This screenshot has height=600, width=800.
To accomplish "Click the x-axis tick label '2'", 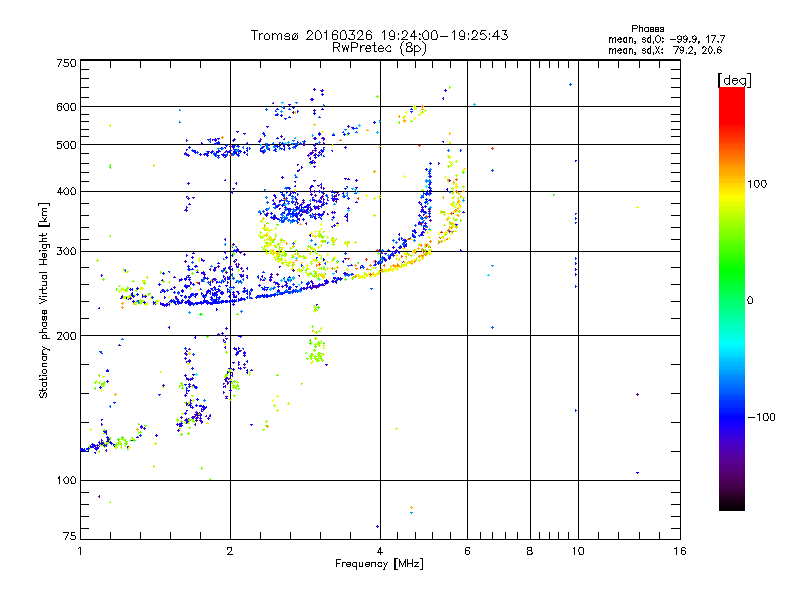I will click(x=230, y=551).
